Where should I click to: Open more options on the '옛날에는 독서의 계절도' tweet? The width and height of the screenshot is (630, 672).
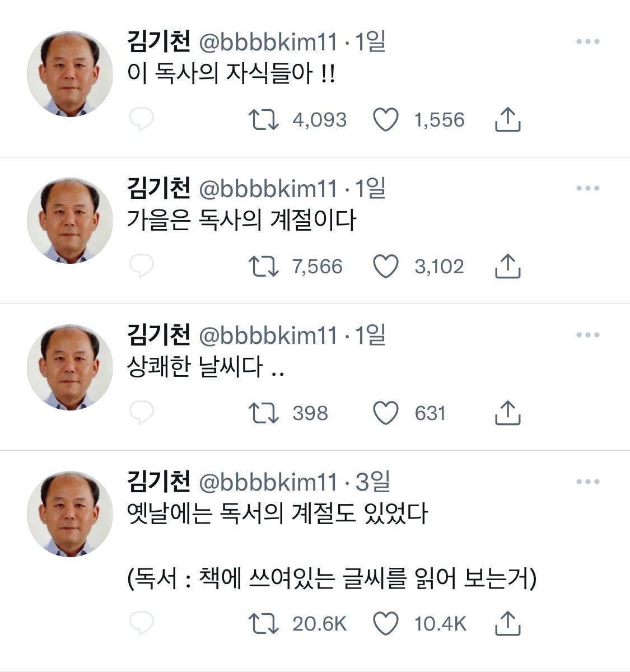587,482
